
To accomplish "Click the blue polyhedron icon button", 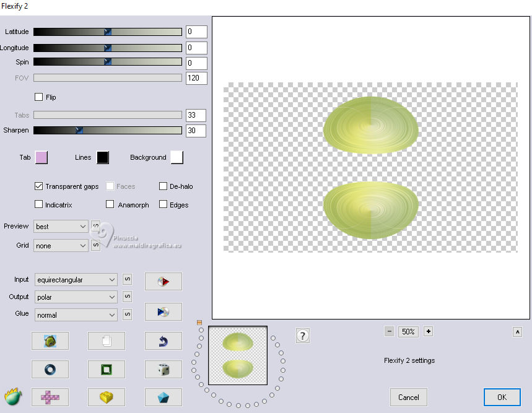I will (164, 397).
